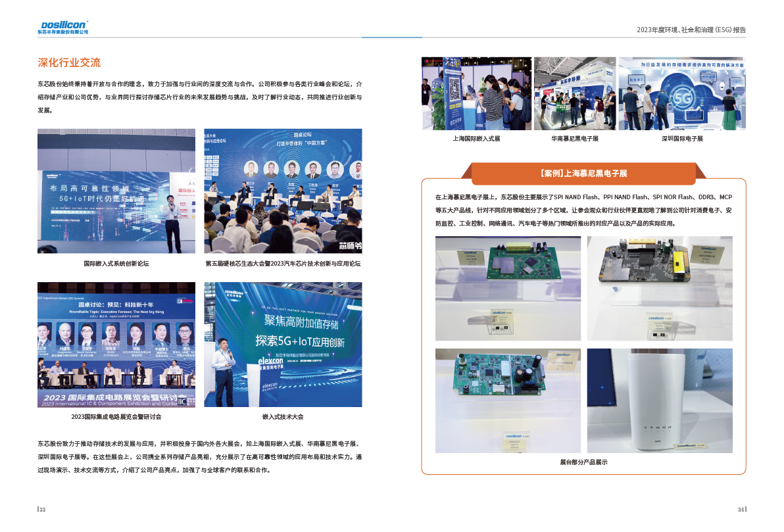Select the 2023国际集成电路展览会 panel photo
Screen dimensions: 784x532
click(x=116, y=345)
